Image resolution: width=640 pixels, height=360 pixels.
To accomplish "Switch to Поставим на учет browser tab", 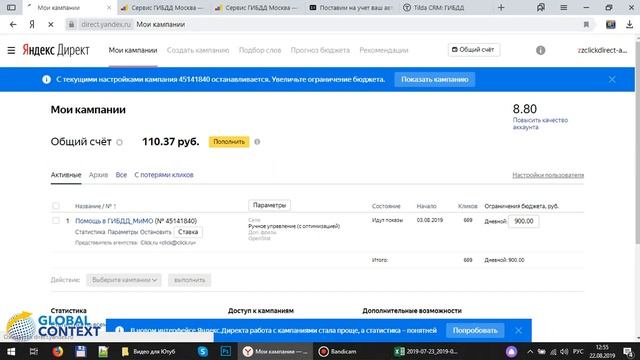I will click(x=351, y=7).
